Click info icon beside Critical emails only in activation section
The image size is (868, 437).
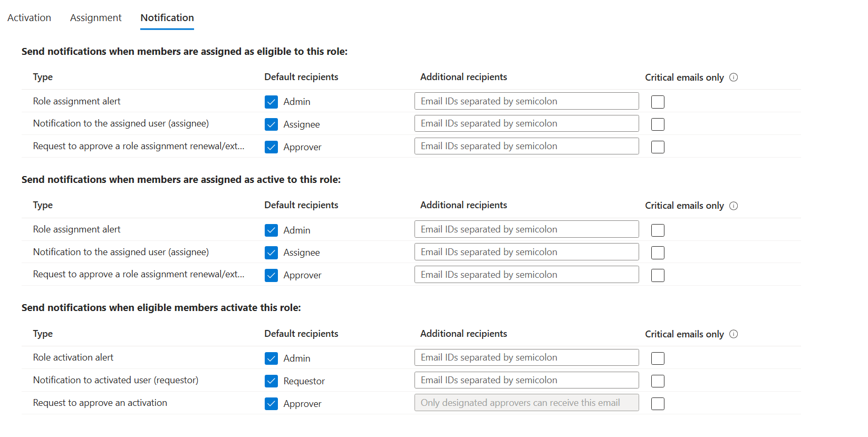734,334
